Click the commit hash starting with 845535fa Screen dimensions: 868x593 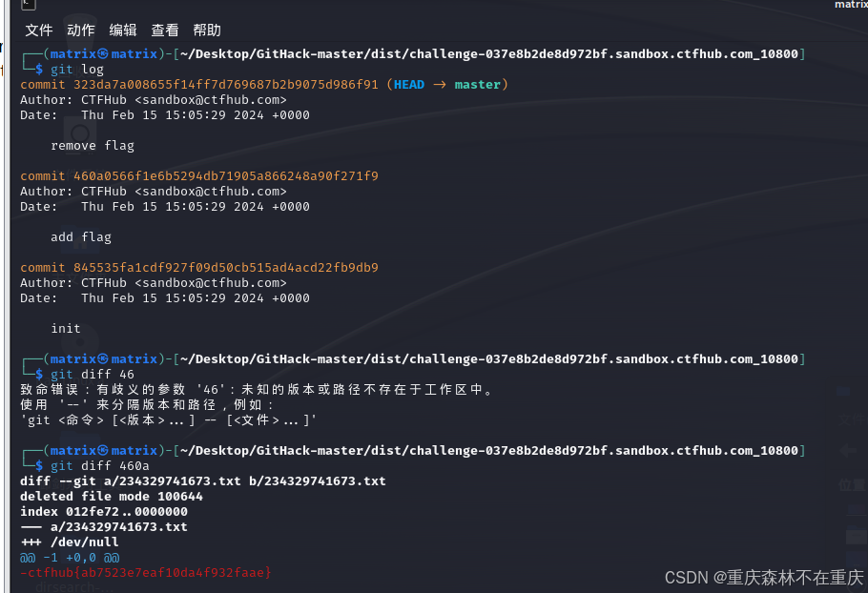point(226,267)
